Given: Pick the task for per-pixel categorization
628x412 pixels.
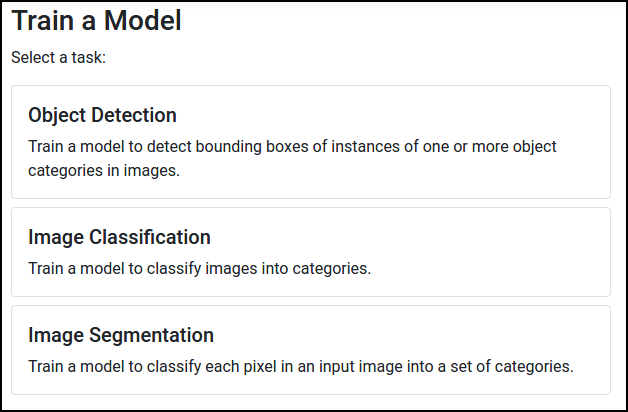Looking at the screenshot, I should (x=311, y=350).
